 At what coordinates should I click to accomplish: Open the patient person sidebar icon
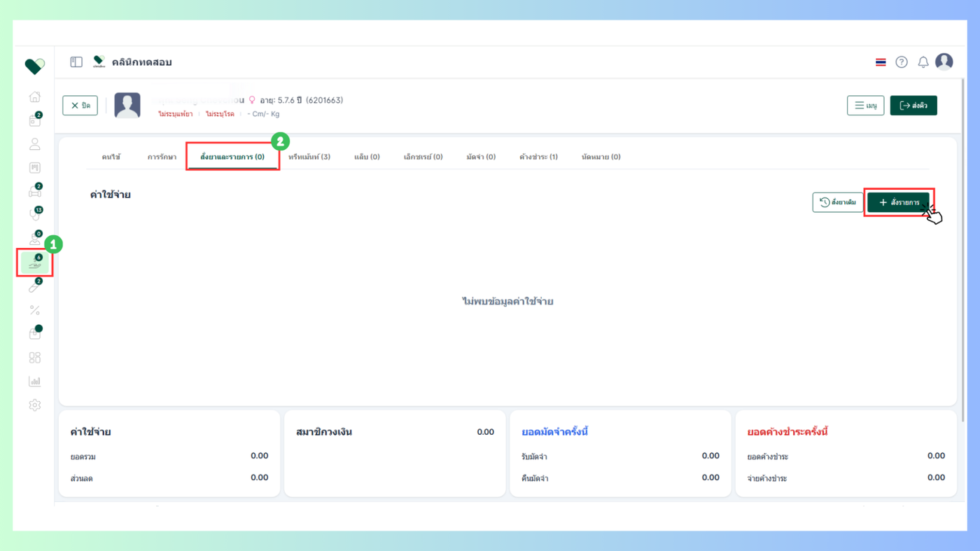tap(34, 144)
